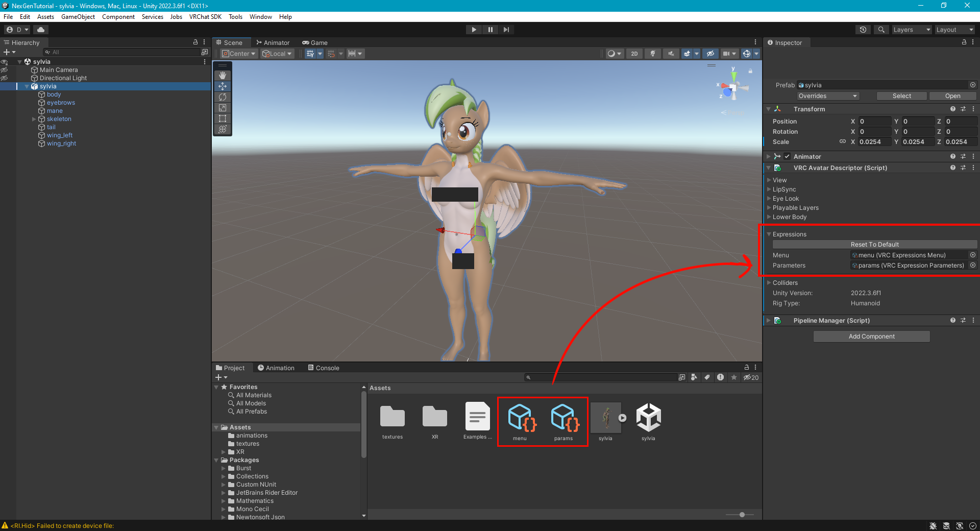
Task: Switch to the Animator tab
Action: [x=273, y=43]
